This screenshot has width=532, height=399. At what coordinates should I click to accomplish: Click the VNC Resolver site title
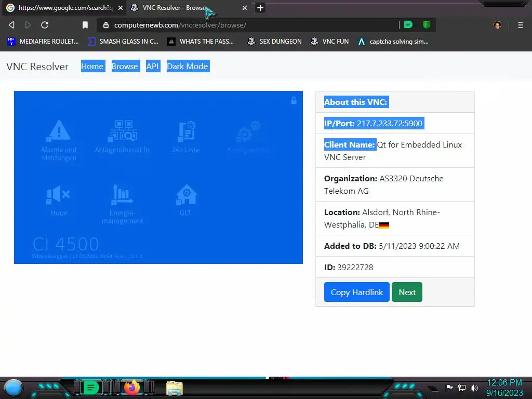pyautogui.click(x=37, y=66)
